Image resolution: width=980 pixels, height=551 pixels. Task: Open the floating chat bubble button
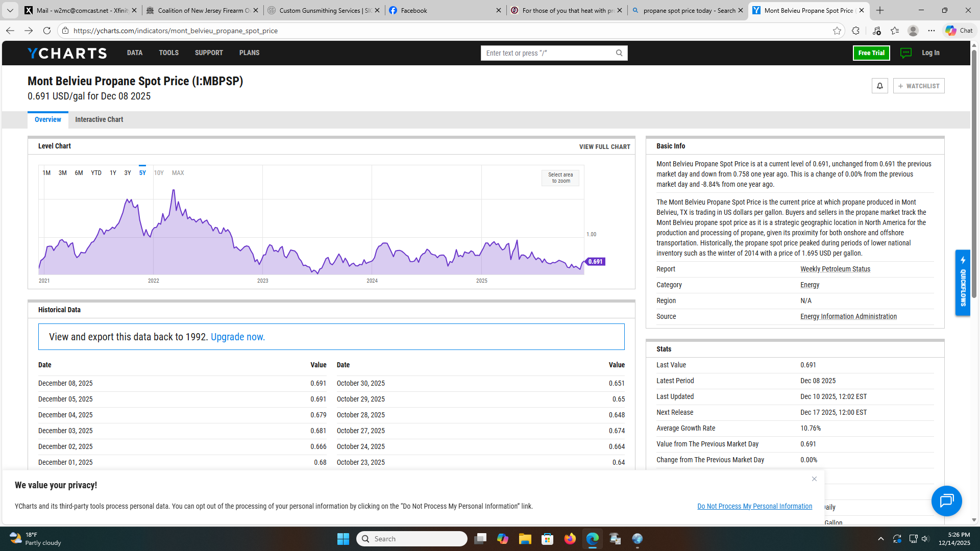(x=946, y=500)
